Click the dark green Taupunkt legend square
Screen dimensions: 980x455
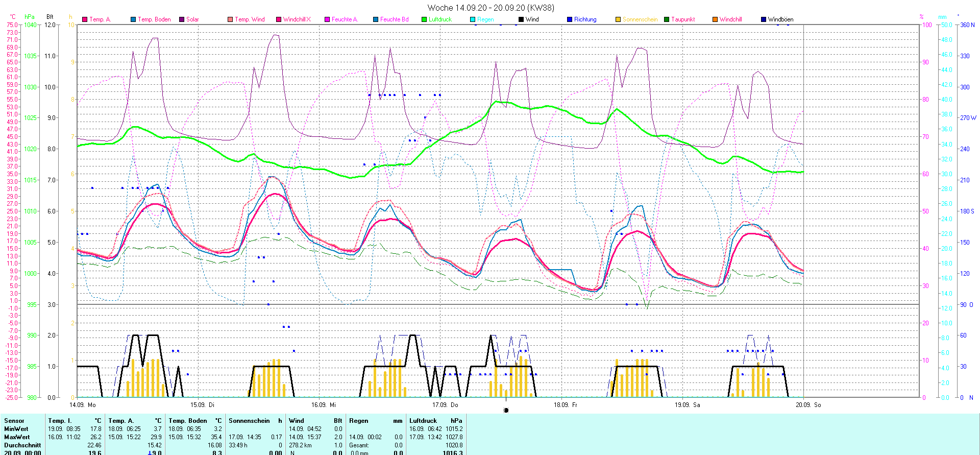pos(667,19)
